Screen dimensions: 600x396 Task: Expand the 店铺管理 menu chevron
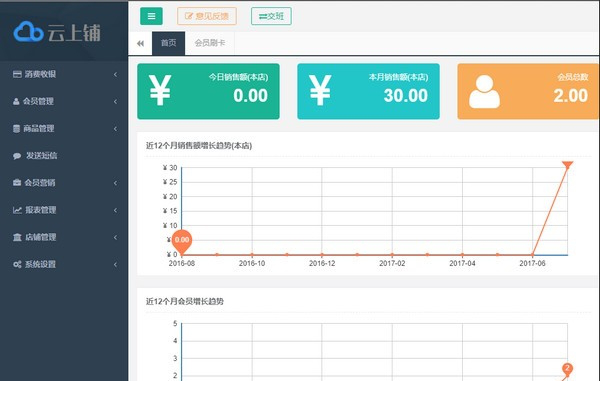116,237
